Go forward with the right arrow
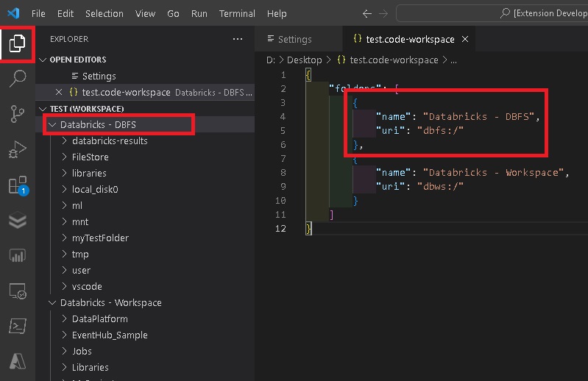 click(x=383, y=14)
